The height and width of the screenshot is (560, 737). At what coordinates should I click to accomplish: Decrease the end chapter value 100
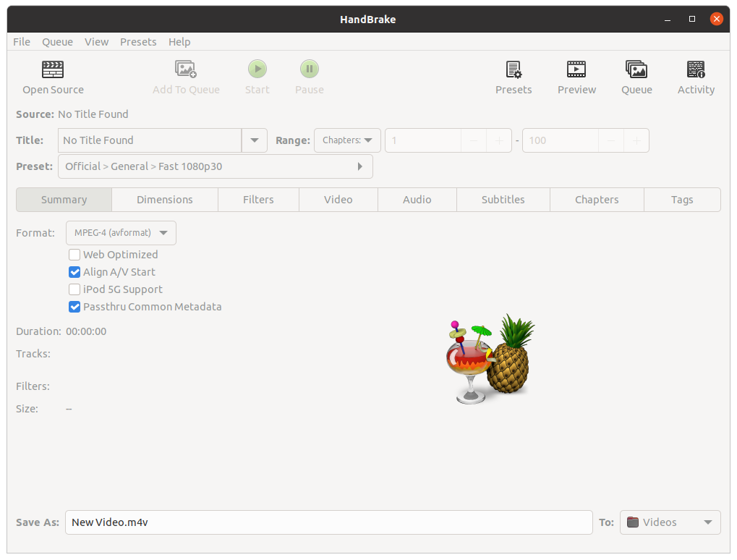pyautogui.click(x=611, y=140)
